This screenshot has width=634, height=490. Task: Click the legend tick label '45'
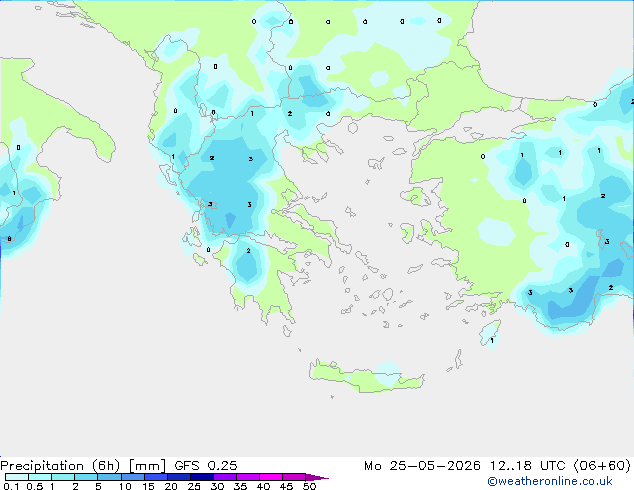(286, 486)
